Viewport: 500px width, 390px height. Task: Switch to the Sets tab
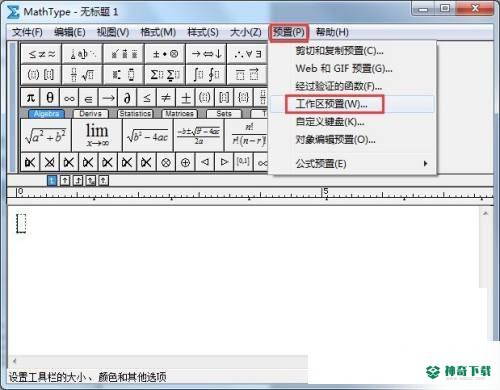tap(224, 114)
